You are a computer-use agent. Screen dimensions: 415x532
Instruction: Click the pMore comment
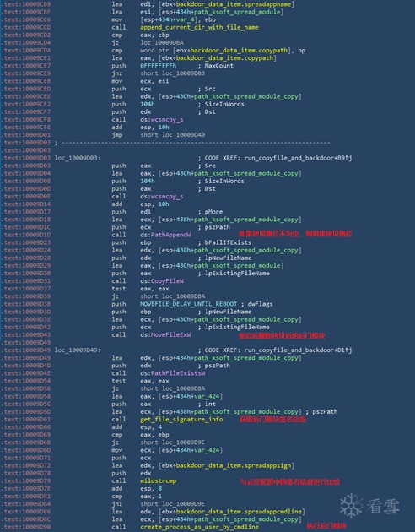[213, 212]
